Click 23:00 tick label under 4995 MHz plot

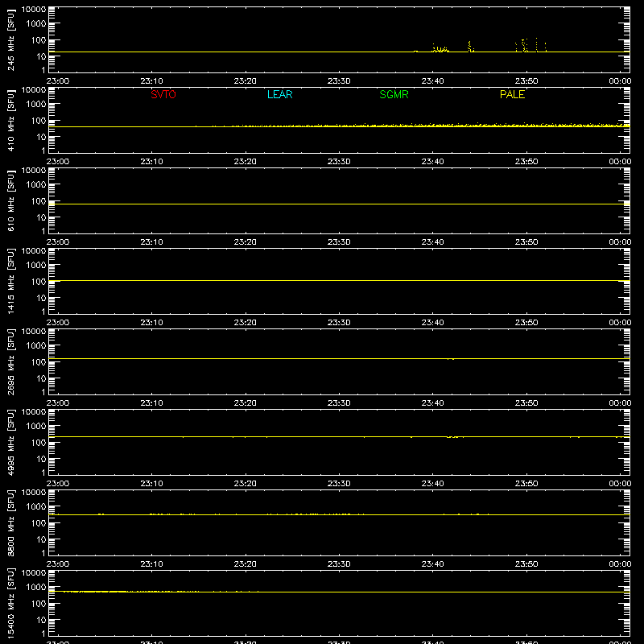coord(58,484)
